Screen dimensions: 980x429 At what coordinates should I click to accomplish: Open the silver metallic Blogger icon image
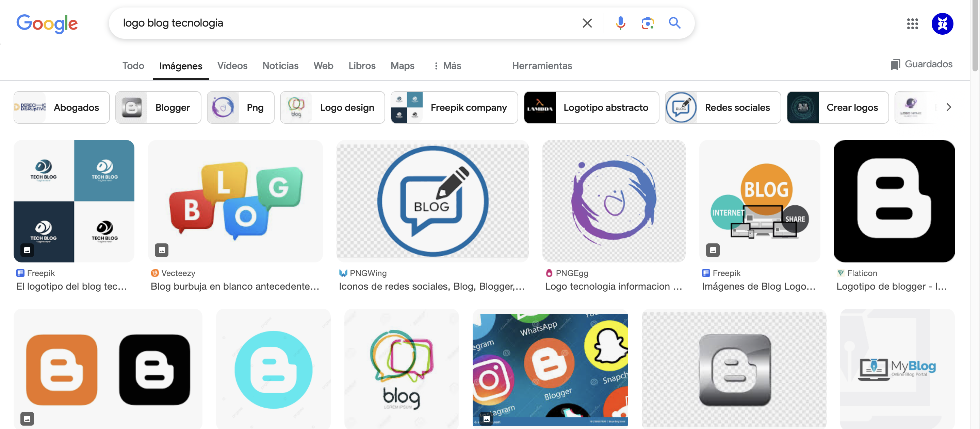coord(734,369)
